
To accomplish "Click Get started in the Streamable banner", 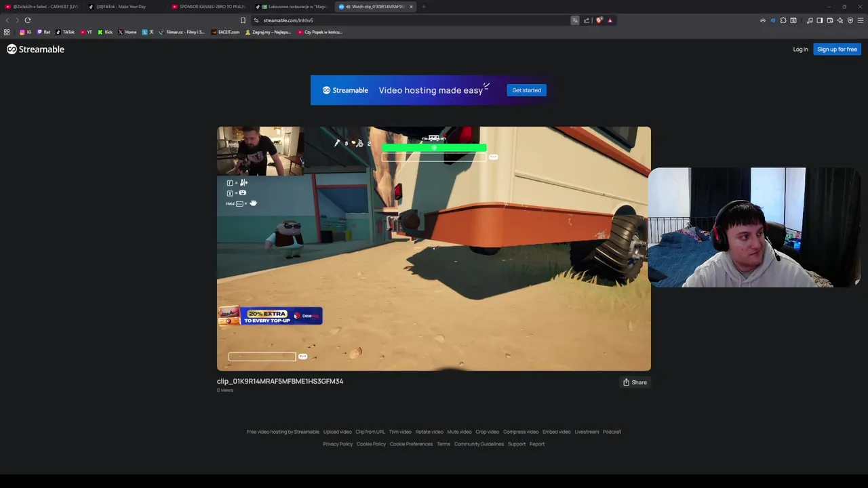I will point(526,90).
